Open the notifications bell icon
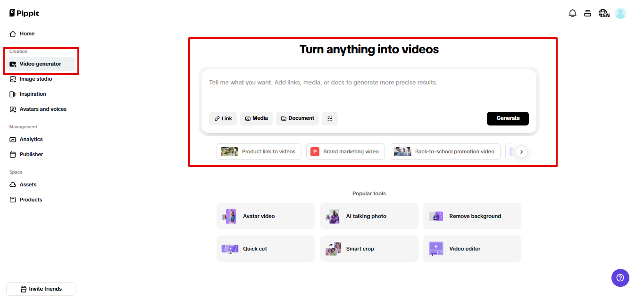644x301 pixels. [572, 13]
